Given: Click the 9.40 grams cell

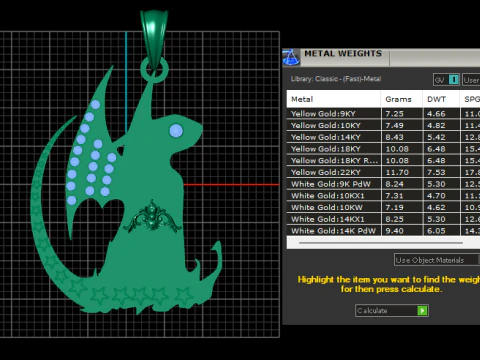Looking at the screenshot, I should tap(402, 231).
